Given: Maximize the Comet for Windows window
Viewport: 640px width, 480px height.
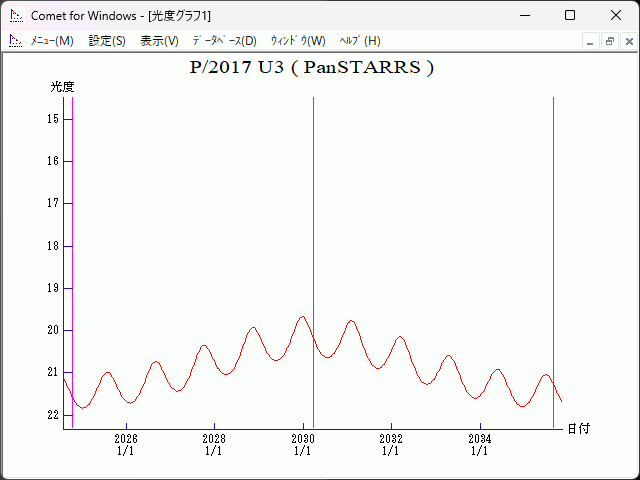Looking at the screenshot, I should [x=570, y=15].
